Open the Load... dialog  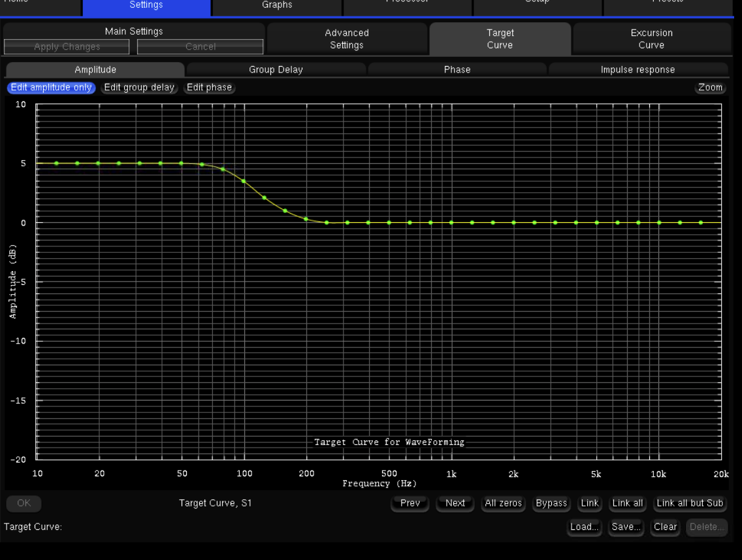584,527
